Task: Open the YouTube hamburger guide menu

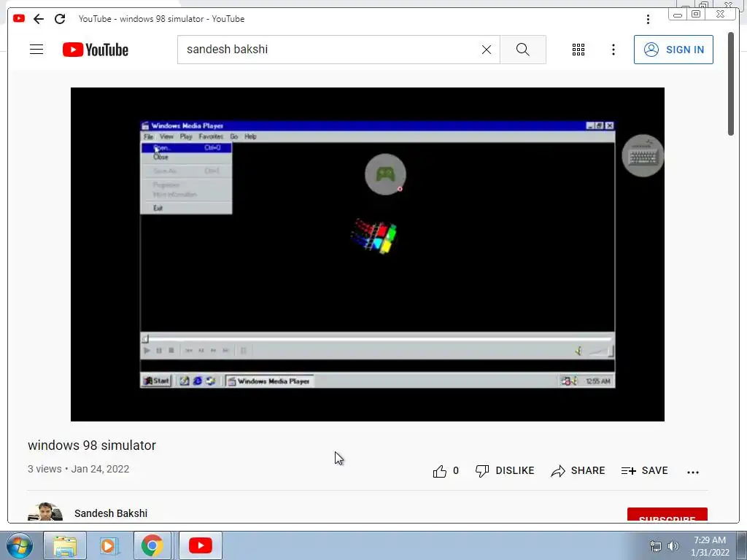Action: point(36,50)
